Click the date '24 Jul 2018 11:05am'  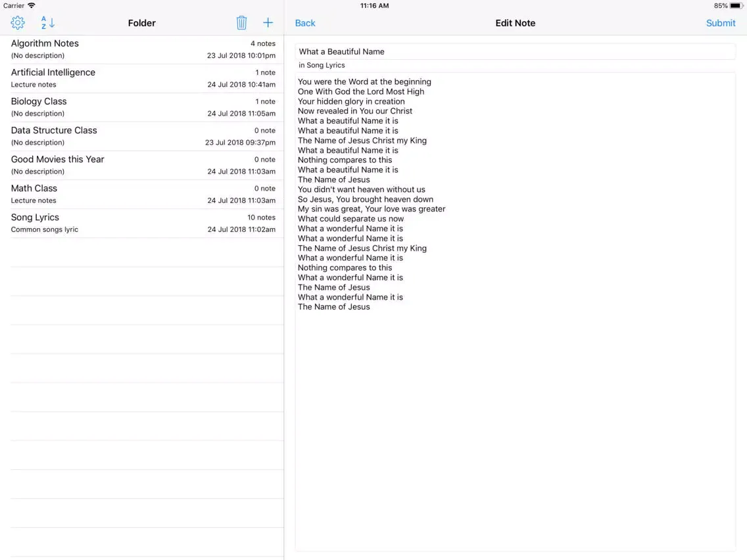pyautogui.click(x=241, y=113)
